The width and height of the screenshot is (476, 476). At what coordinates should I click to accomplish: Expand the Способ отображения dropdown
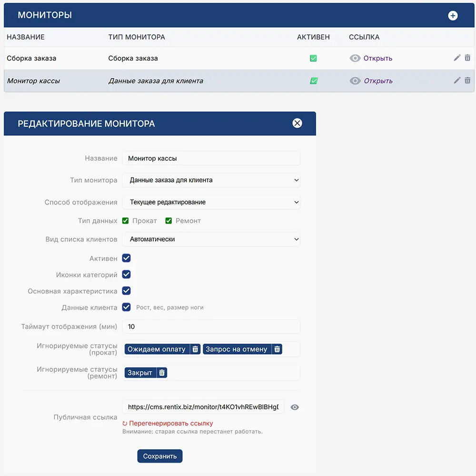coord(211,202)
